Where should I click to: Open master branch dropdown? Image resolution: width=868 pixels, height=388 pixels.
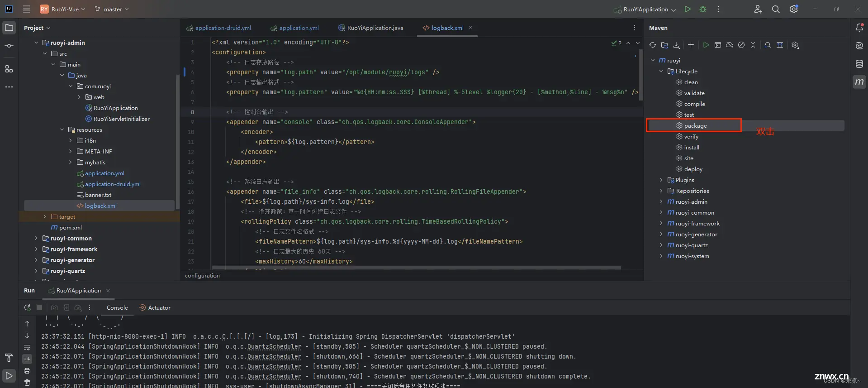(x=112, y=9)
